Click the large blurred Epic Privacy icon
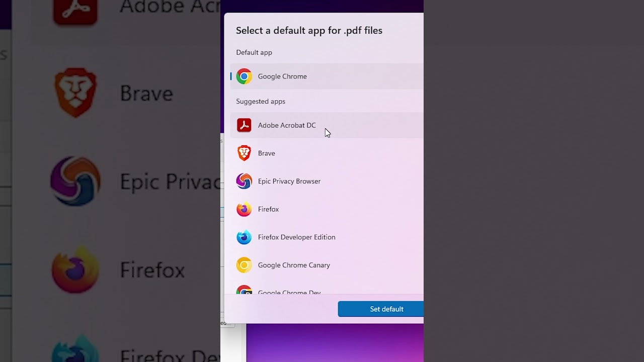 (x=75, y=182)
